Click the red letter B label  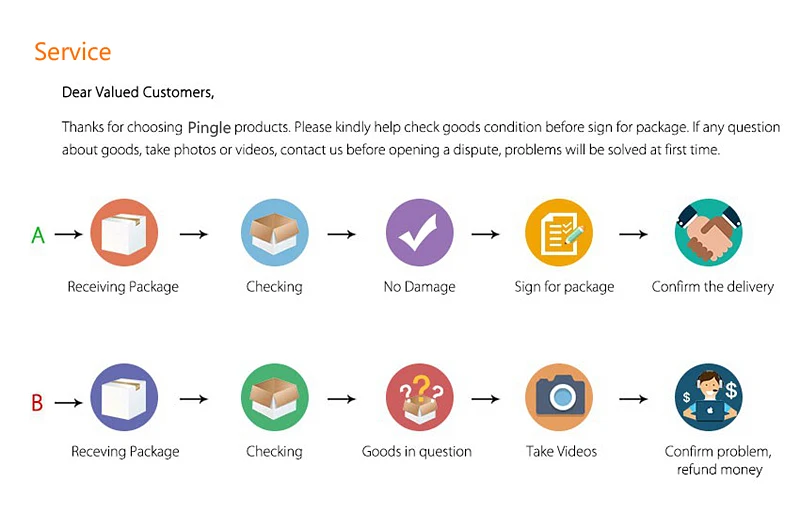coord(37,404)
